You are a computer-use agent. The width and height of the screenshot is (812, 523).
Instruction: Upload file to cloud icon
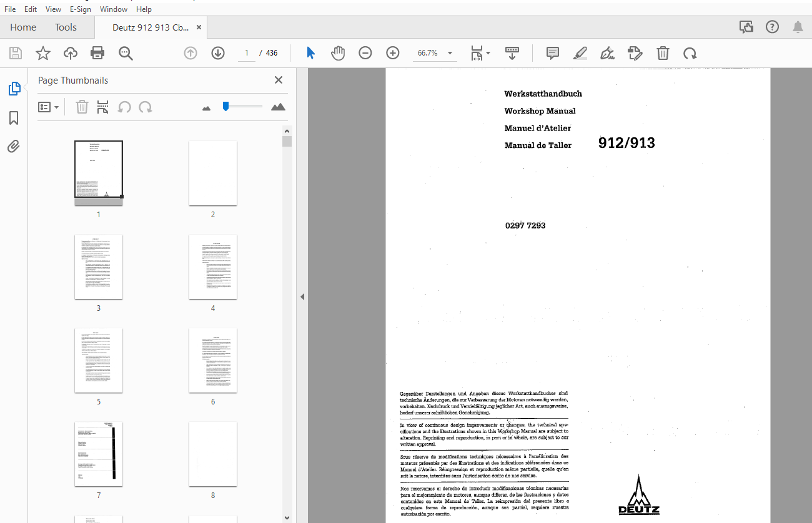point(71,53)
